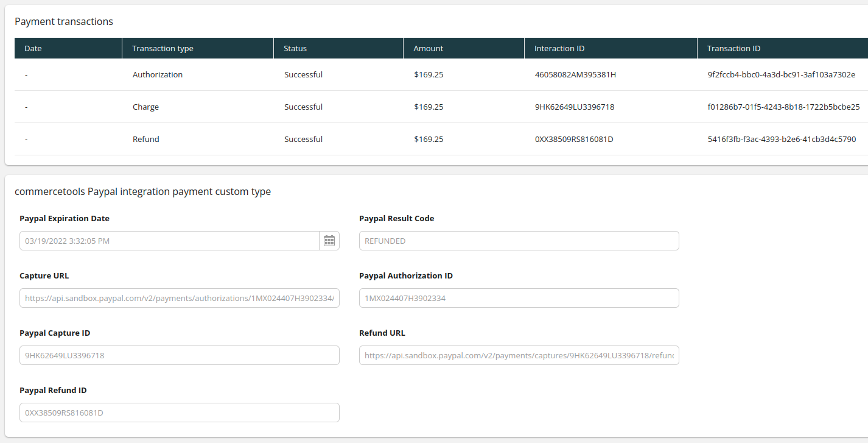Click the Transaction ID column header
The image size is (868, 443).
(x=733, y=48)
